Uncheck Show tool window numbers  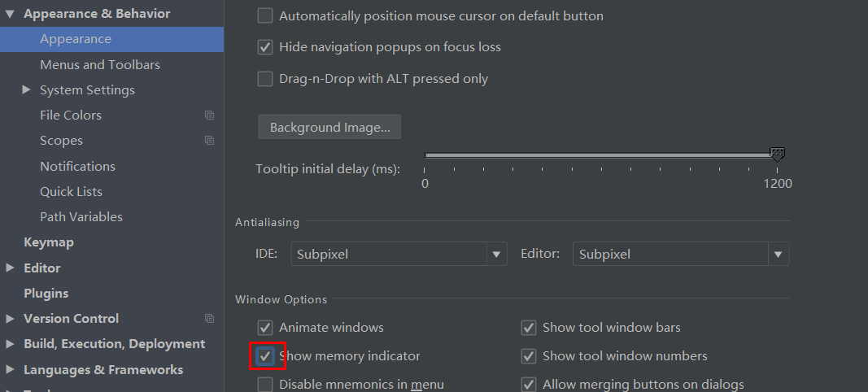point(529,356)
